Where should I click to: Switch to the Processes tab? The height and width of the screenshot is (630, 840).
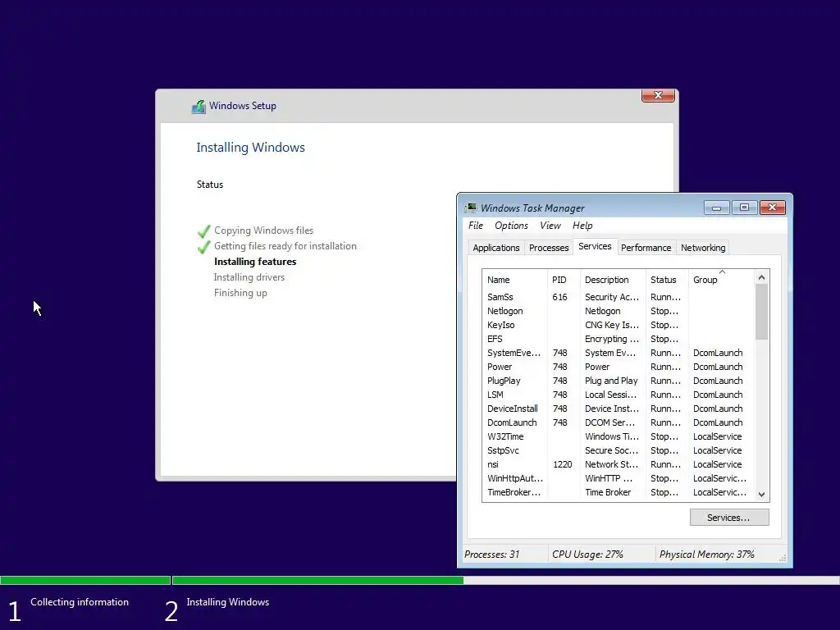pyautogui.click(x=549, y=248)
